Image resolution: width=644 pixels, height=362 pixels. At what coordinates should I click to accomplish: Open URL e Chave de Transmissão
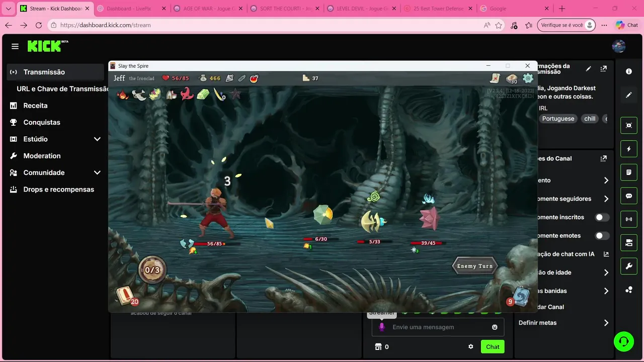click(62, 88)
